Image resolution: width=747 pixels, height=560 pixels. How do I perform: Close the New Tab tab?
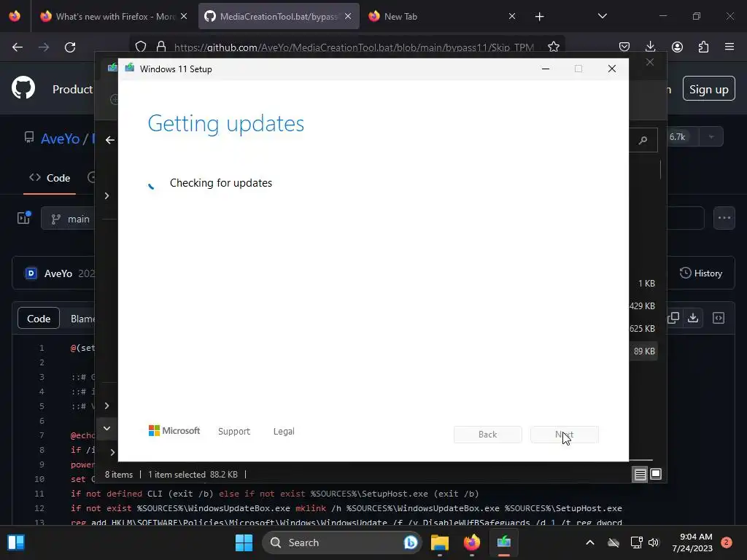click(x=512, y=16)
